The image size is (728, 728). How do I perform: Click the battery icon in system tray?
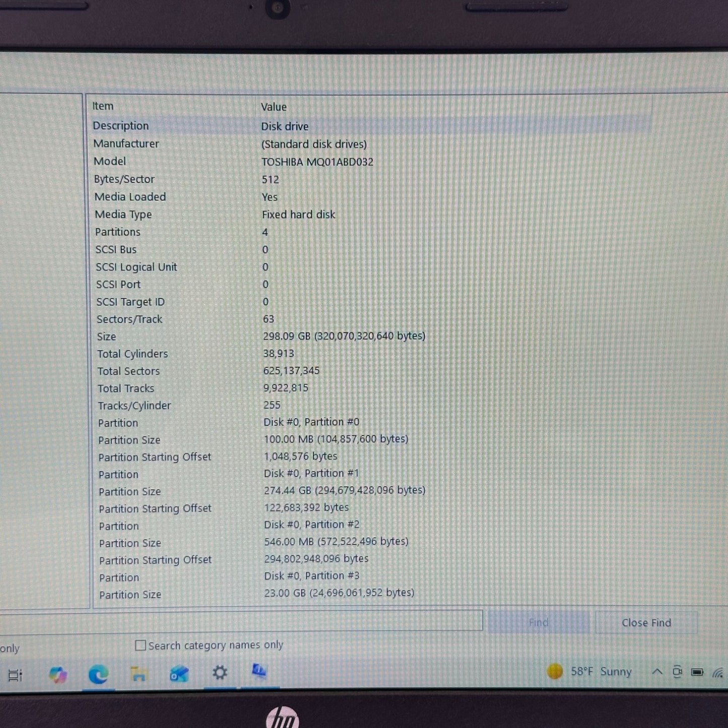[697, 672]
